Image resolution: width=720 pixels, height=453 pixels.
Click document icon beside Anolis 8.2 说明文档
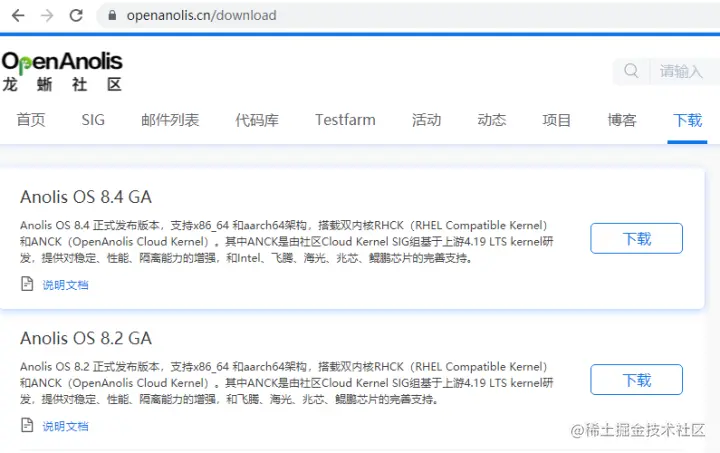click(x=27, y=425)
